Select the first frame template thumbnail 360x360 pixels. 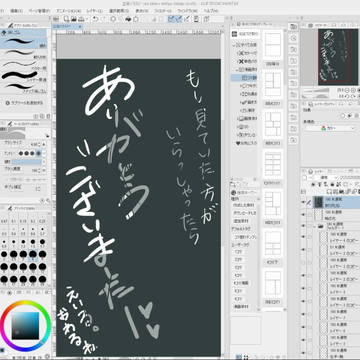click(x=273, y=45)
